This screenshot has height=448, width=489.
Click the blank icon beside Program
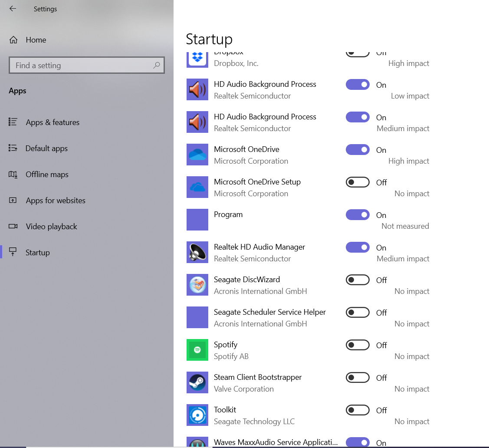[x=197, y=220]
